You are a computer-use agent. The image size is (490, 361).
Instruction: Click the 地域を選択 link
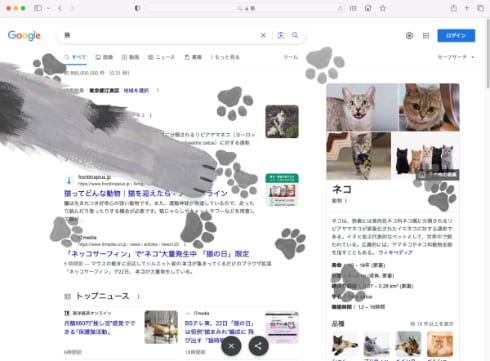(x=136, y=90)
